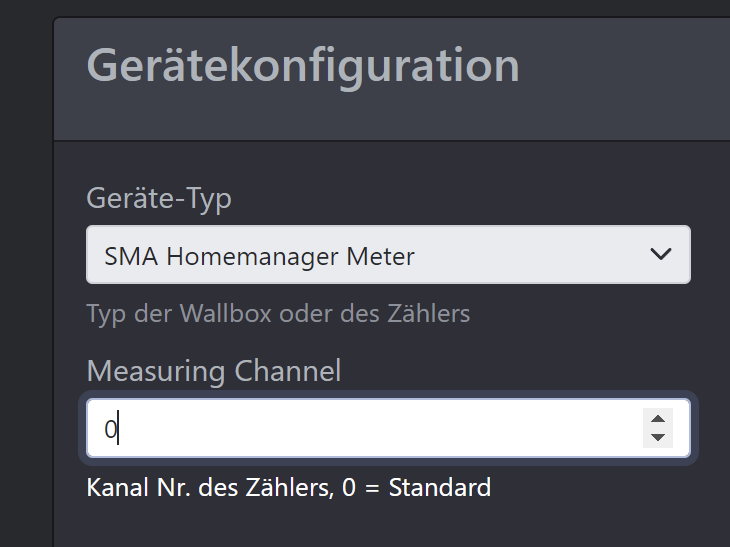Click the dialog header bar beside title
Screen dimensions: 730x547
tap(624, 79)
